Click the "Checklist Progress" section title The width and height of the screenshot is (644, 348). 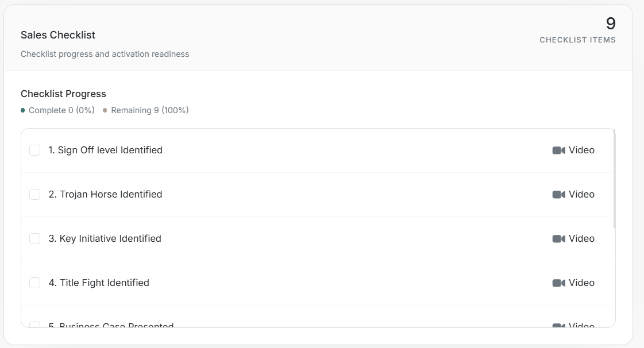click(63, 94)
